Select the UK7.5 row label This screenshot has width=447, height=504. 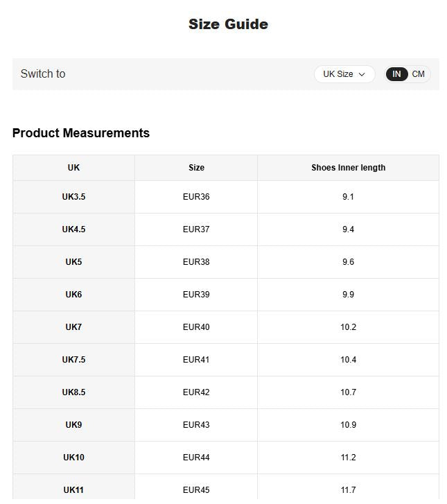pyautogui.click(x=73, y=360)
